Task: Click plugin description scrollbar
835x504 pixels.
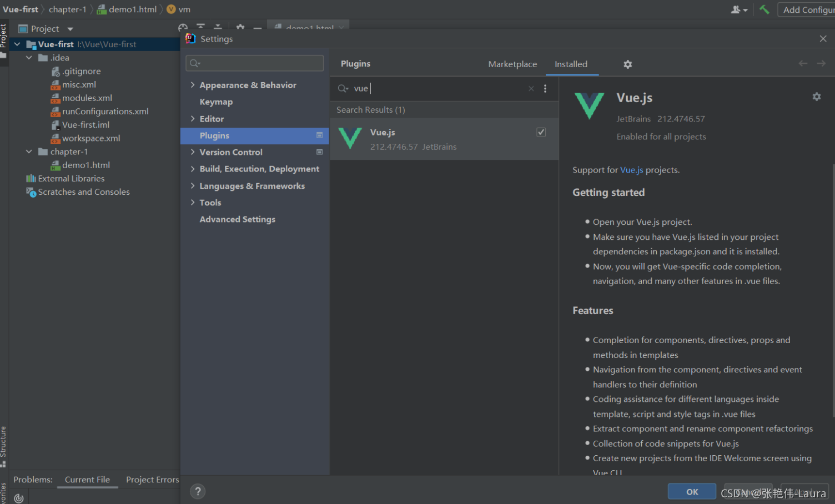Action: [832, 290]
